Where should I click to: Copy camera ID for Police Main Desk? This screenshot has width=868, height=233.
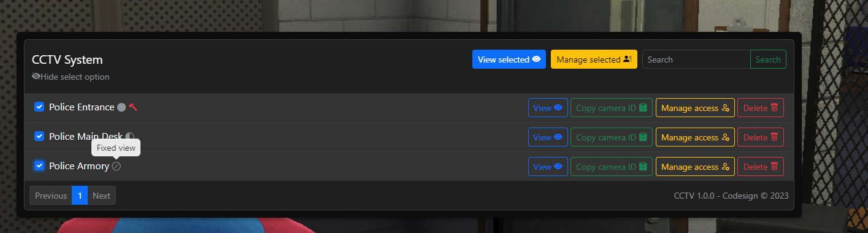pyautogui.click(x=612, y=137)
